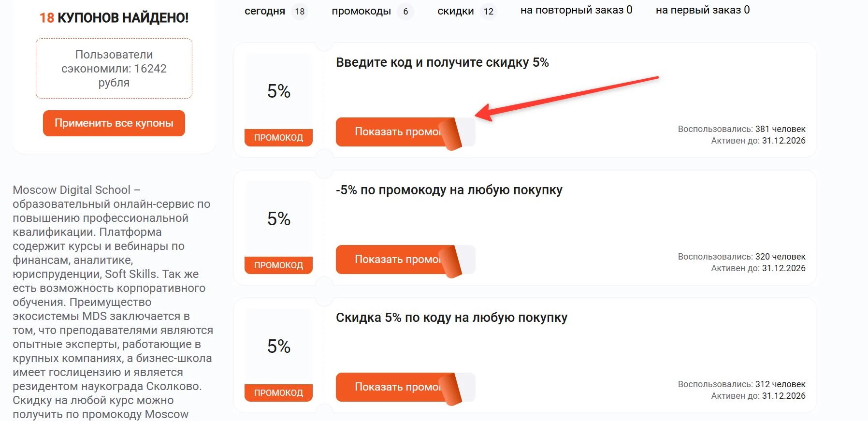868x421 pixels.
Task: Click the savings box showing 16242 рубля
Action: pyautogui.click(x=113, y=68)
